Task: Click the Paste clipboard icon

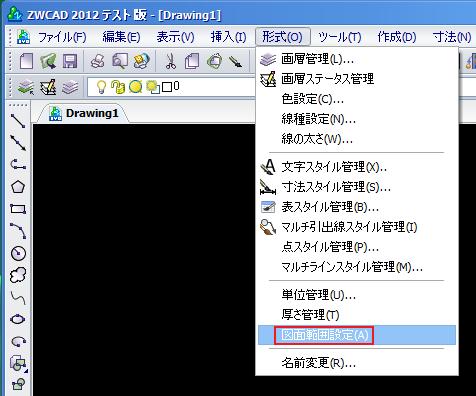Action: (214, 62)
